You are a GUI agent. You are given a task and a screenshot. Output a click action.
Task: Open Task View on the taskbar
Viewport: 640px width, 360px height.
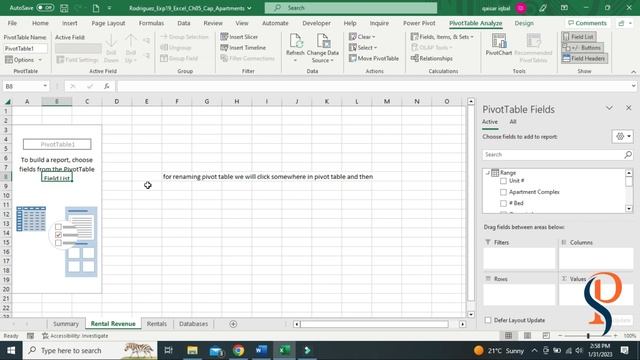tap(168, 350)
